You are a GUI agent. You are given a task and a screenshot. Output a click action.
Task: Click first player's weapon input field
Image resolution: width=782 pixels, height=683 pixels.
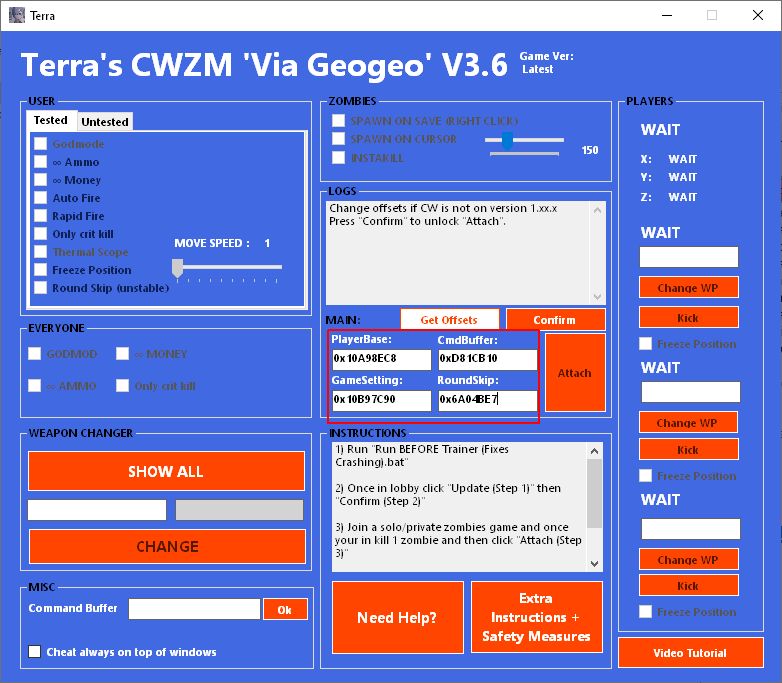(x=689, y=257)
